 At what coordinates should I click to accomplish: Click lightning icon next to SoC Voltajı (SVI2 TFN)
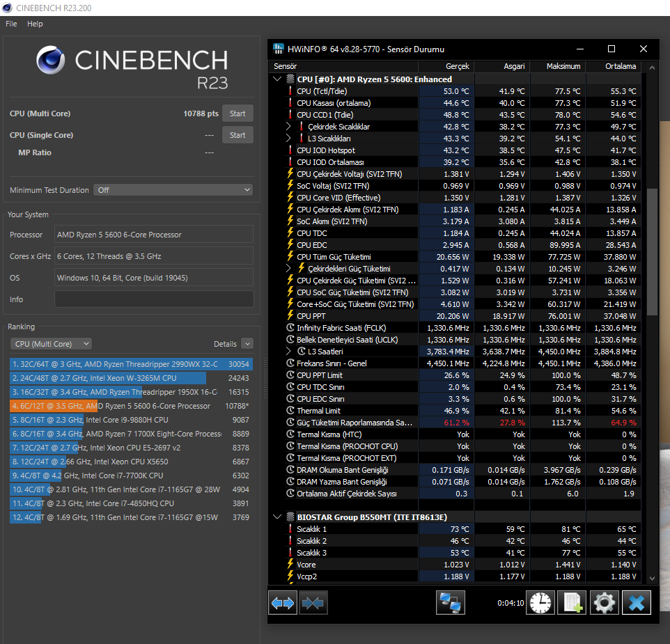coord(290,185)
